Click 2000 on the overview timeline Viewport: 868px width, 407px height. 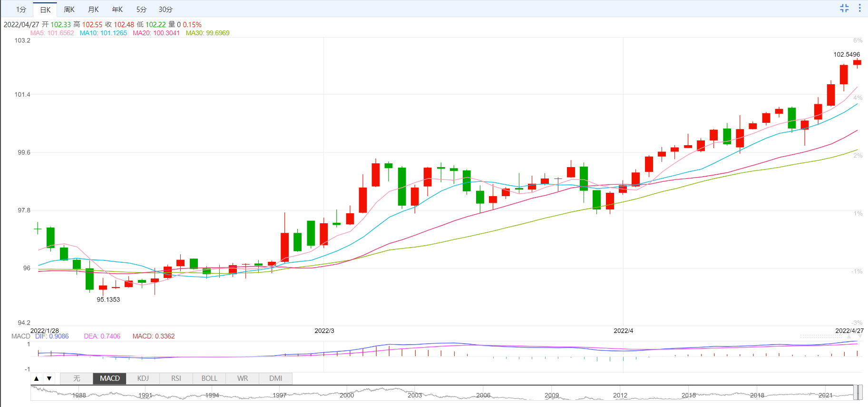coord(347,395)
